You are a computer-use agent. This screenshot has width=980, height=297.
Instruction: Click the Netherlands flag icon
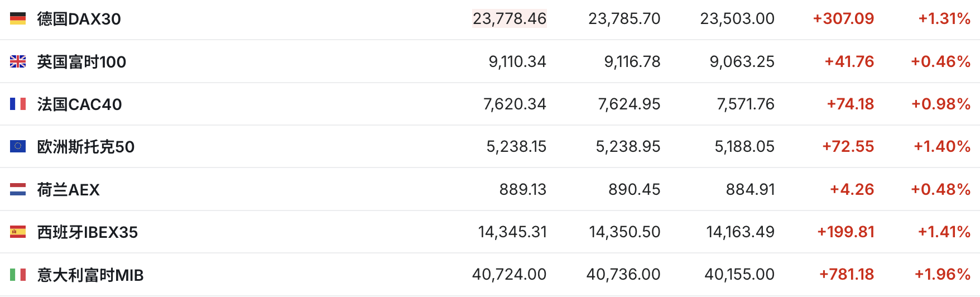[x=18, y=189]
